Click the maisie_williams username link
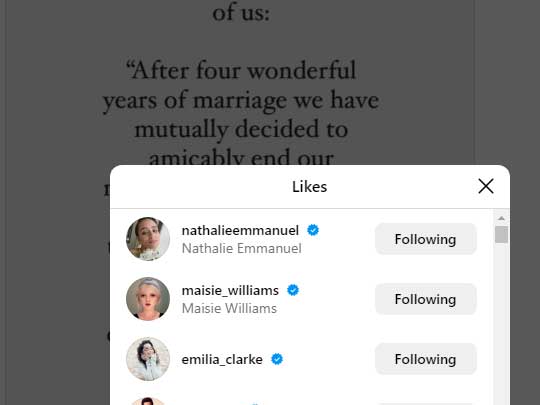540x405 pixels. (x=230, y=290)
